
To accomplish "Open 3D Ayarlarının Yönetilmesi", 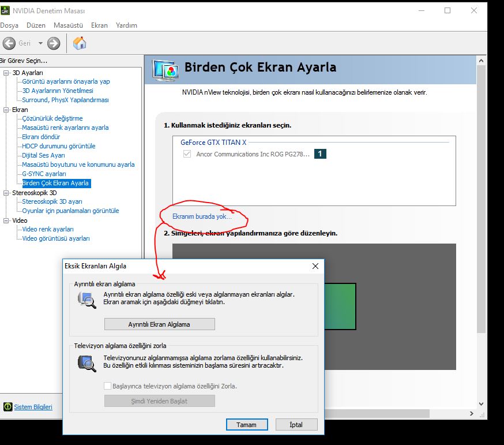I will pyautogui.click(x=58, y=91).
